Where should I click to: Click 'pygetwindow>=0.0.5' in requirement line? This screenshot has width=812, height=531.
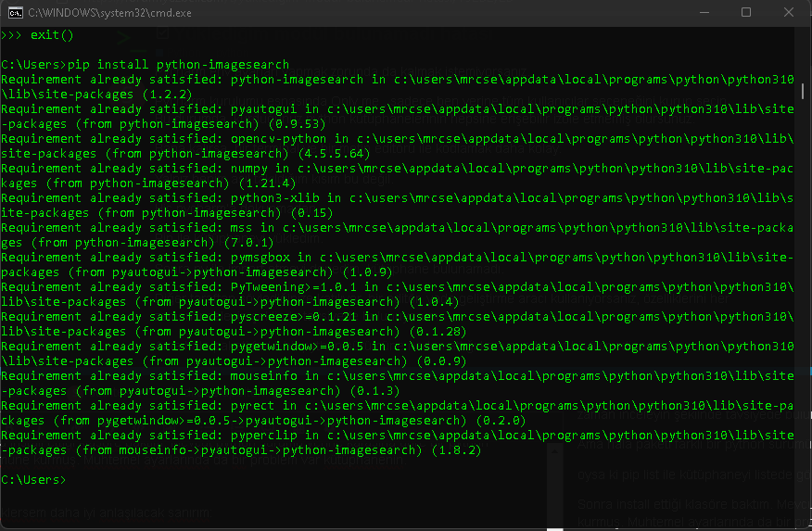pos(298,347)
